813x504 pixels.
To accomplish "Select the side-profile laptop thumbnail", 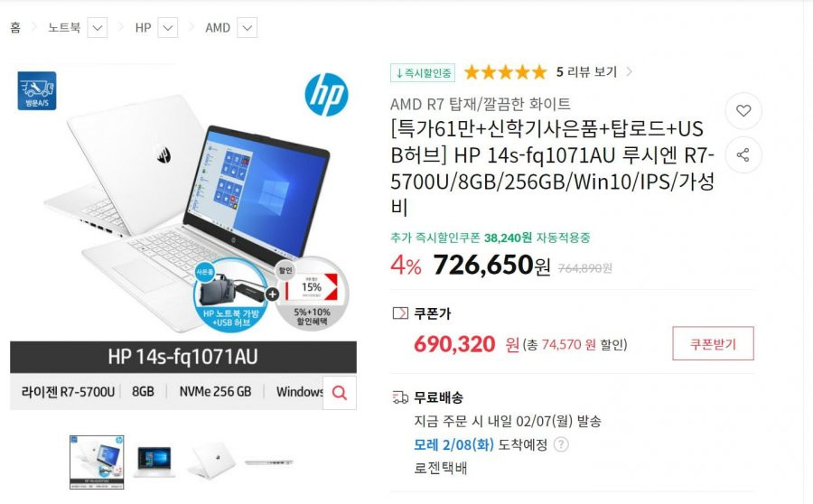I will pos(269,462).
